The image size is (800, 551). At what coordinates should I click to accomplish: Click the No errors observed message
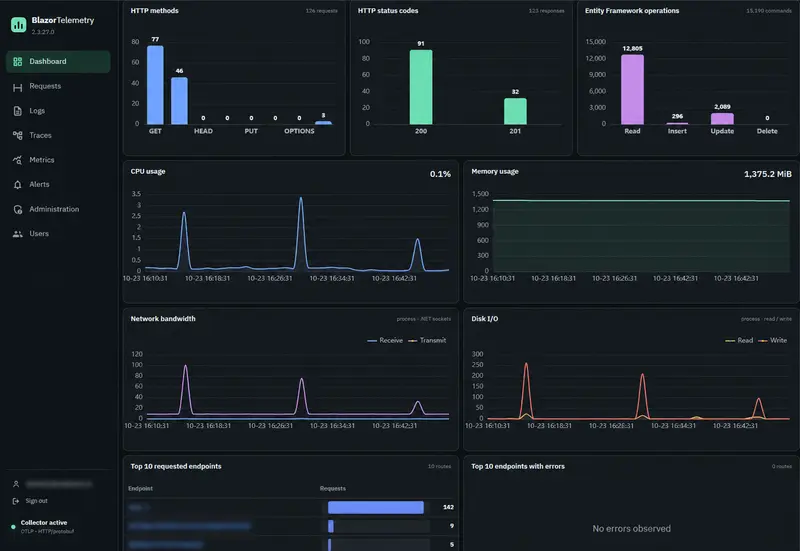click(x=632, y=529)
